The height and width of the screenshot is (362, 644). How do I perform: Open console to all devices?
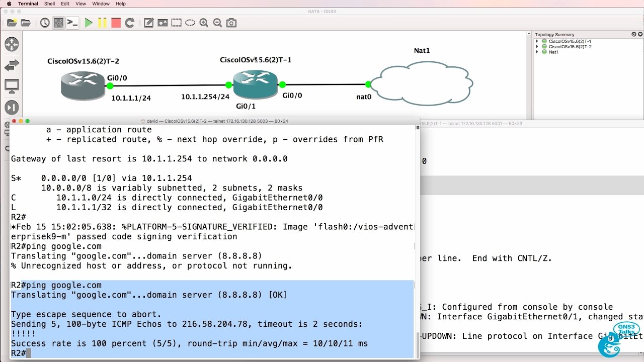[72, 23]
